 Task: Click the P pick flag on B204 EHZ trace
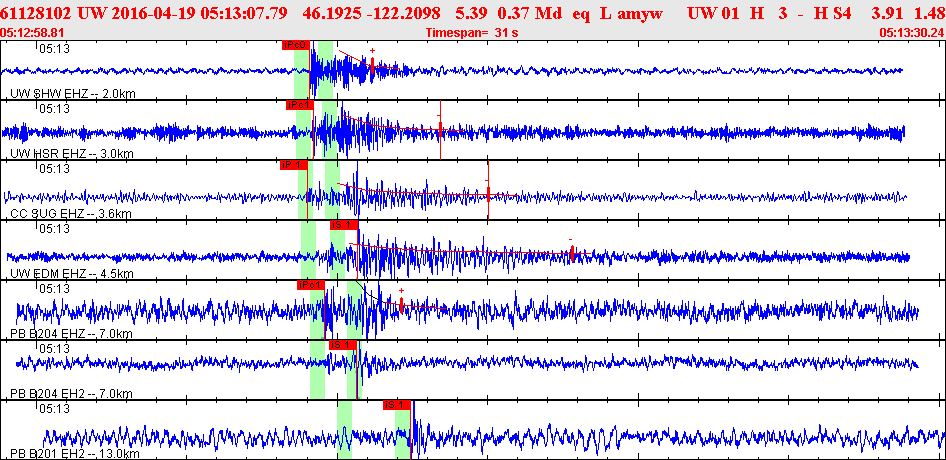point(310,285)
